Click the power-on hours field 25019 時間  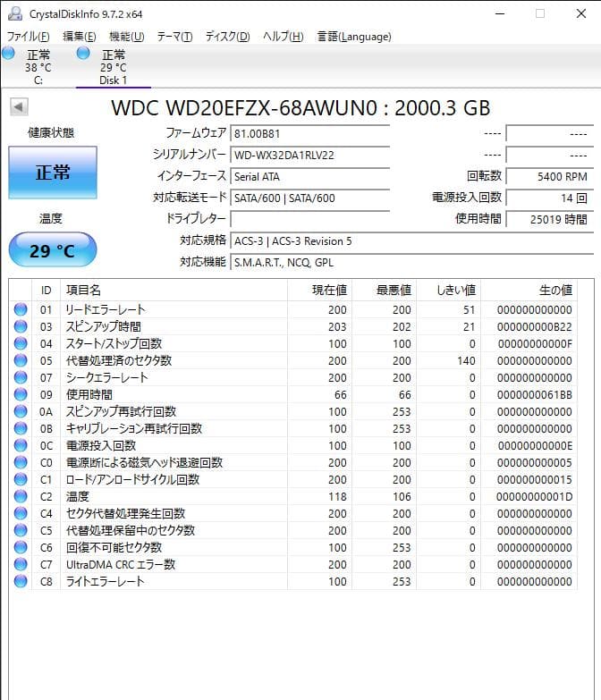[550, 219]
